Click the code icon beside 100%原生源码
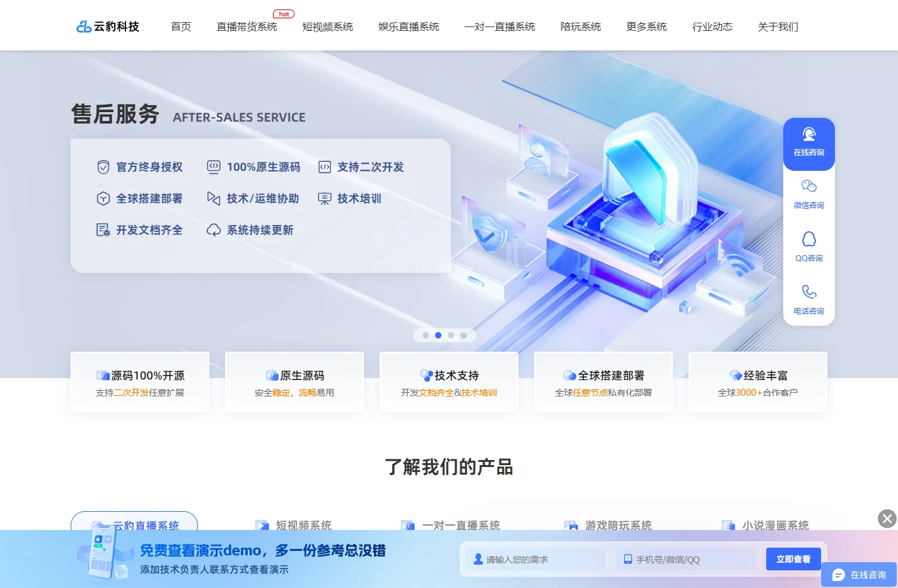Viewport: 898px width, 588px height. (x=214, y=167)
